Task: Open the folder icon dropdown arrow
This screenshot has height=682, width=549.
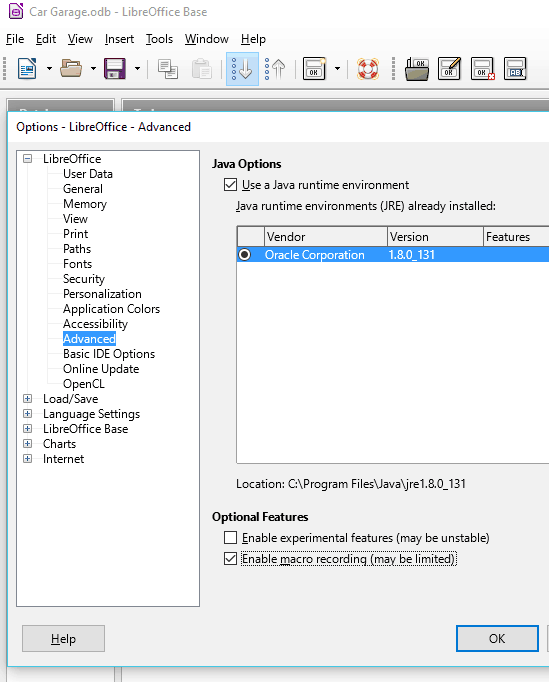Action: click(x=93, y=69)
